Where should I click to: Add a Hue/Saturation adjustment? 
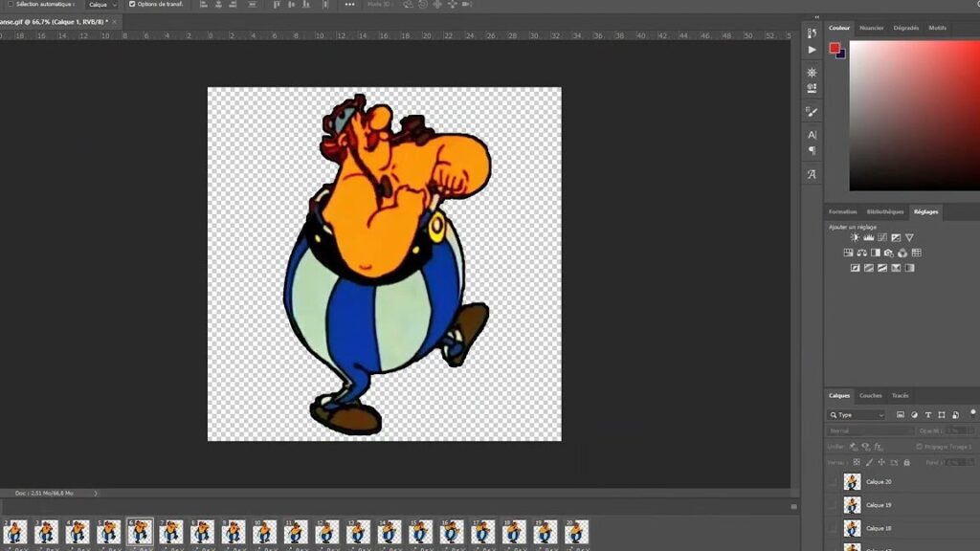848,253
